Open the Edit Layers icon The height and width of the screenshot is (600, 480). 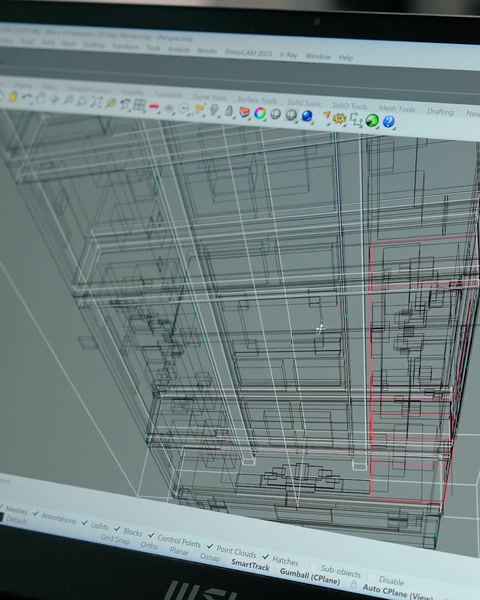[x=244, y=112]
